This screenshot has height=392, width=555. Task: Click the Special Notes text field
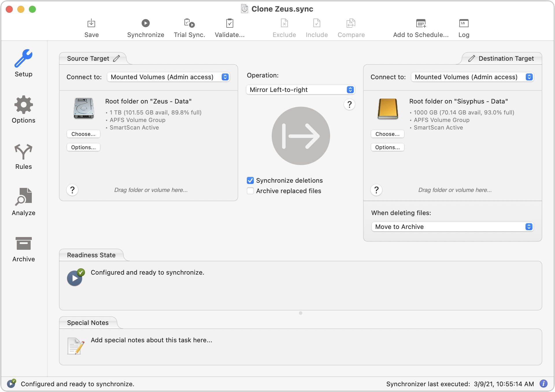click(x=151, y=340)
